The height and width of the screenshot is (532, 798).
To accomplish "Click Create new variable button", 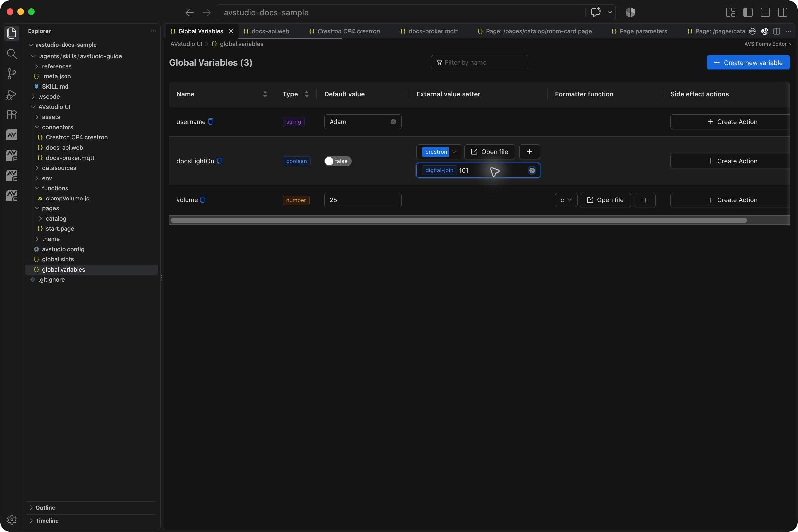I will coord(748,63).
